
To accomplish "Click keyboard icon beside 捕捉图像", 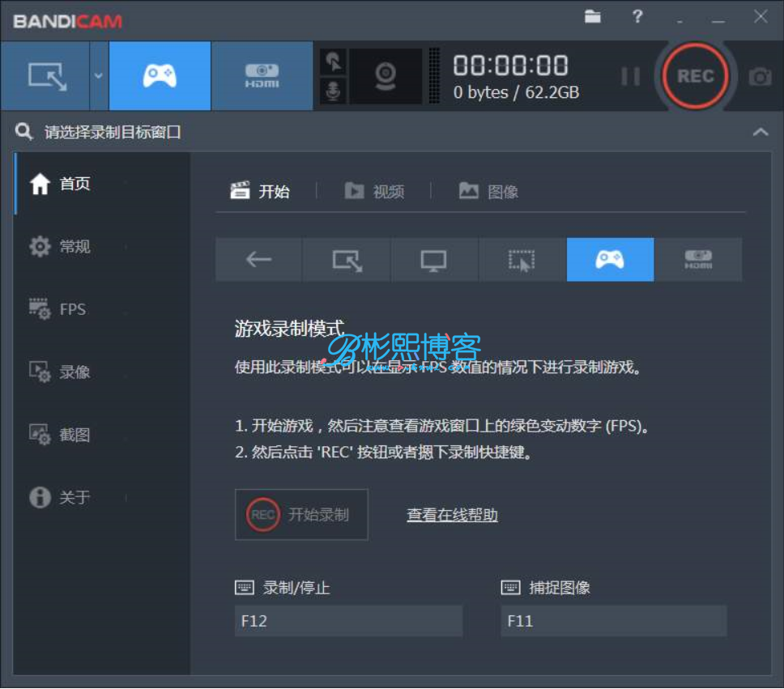I will pos(510,588).
